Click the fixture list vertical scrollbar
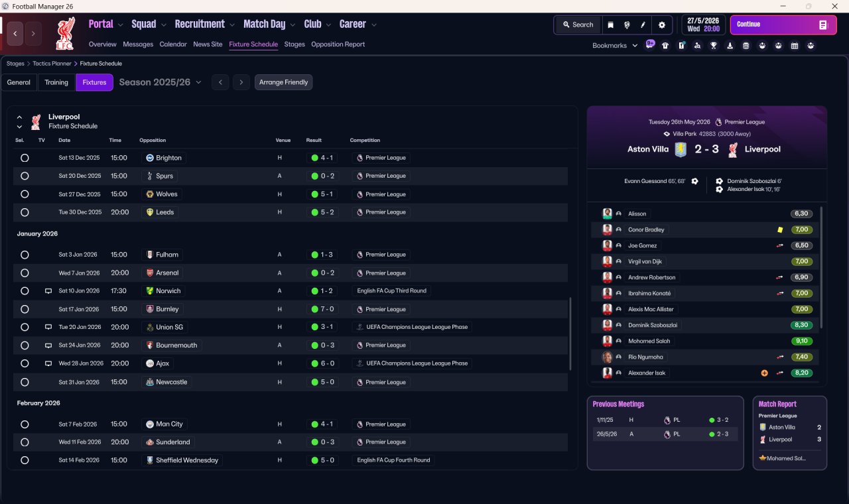 pos(570,334)
